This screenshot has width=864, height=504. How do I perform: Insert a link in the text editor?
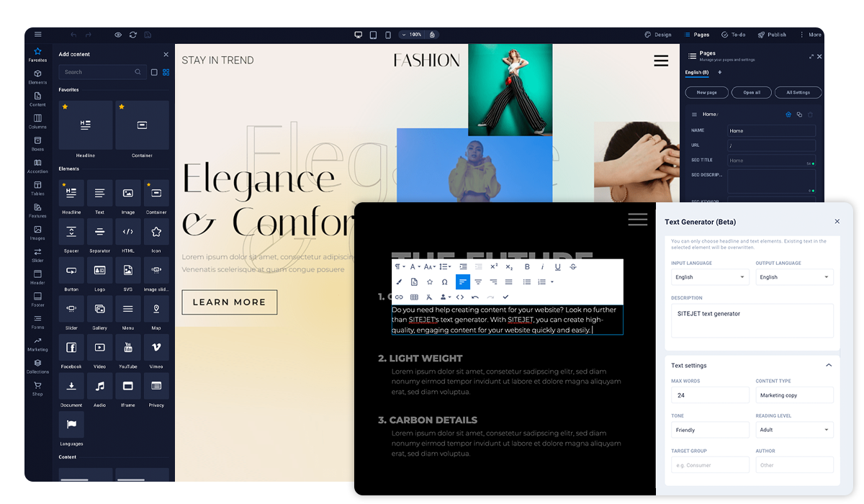399,297
